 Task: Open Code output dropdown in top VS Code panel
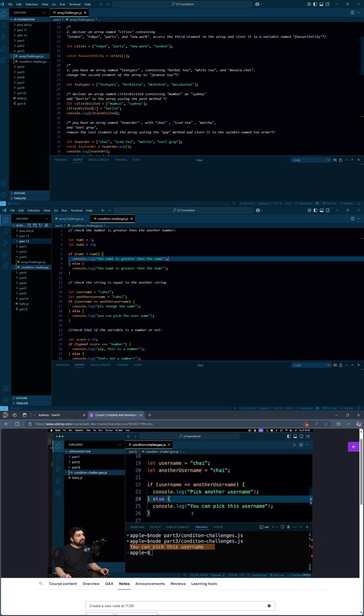pos(311,160)
